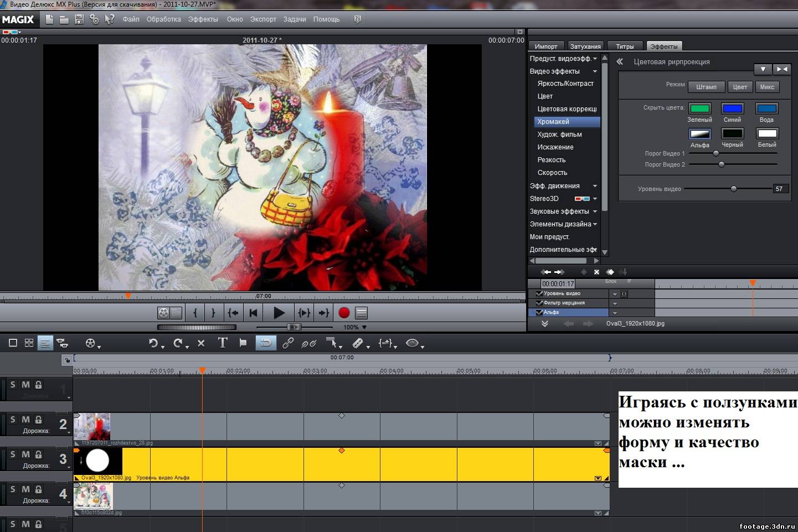Open the Эффекты menu

pos(203,19)
